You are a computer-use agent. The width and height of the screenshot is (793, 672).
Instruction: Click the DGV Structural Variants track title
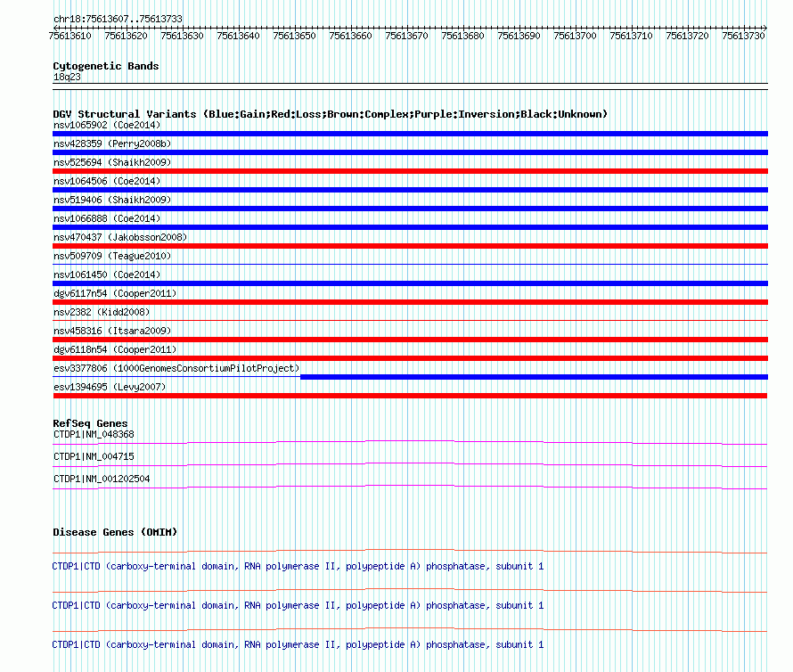pyautogui.click(x=330, y=114)
